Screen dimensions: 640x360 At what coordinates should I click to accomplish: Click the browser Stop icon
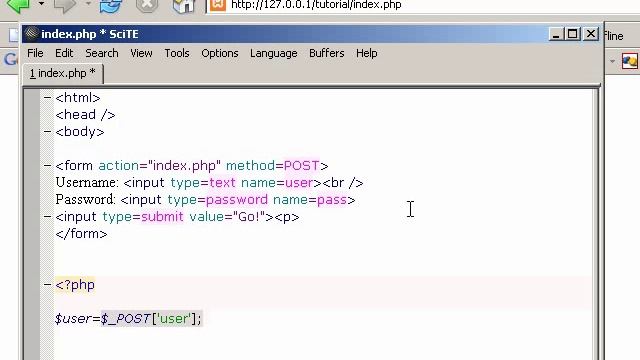coord(147,5)
